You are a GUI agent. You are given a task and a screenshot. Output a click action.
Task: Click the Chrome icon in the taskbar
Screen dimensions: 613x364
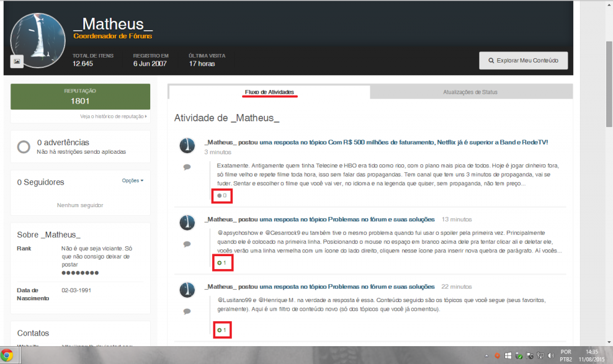pos(7,355)
